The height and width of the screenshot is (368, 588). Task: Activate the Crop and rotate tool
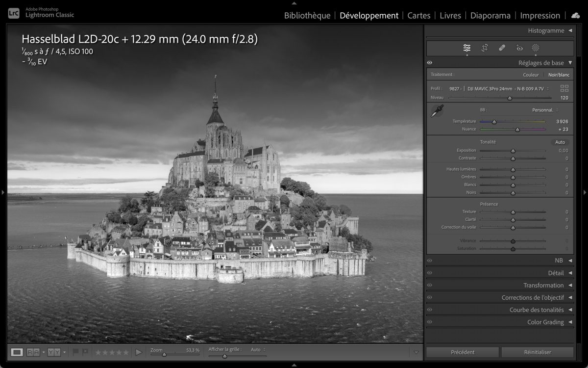[485, 48]
